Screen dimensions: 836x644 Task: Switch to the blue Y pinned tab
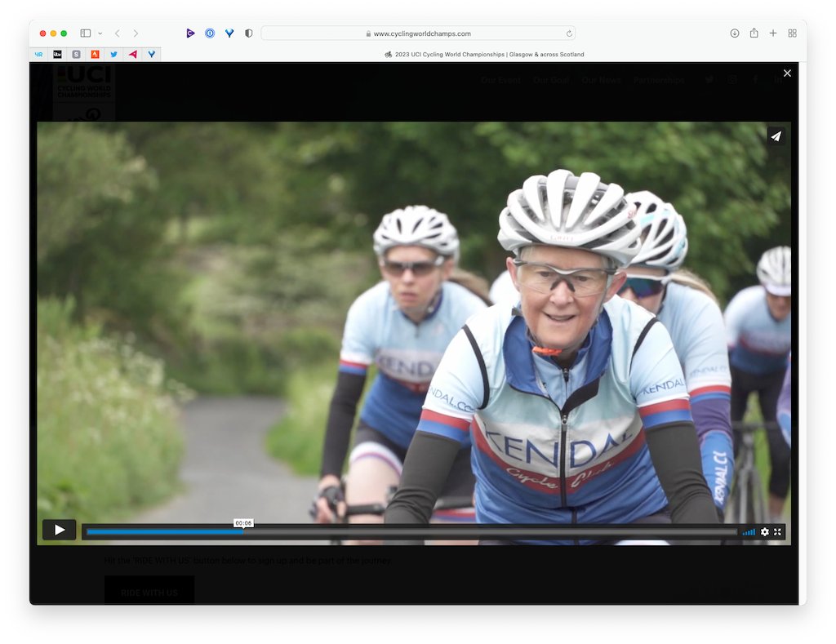pyautogui.click(x=151, y=55)
